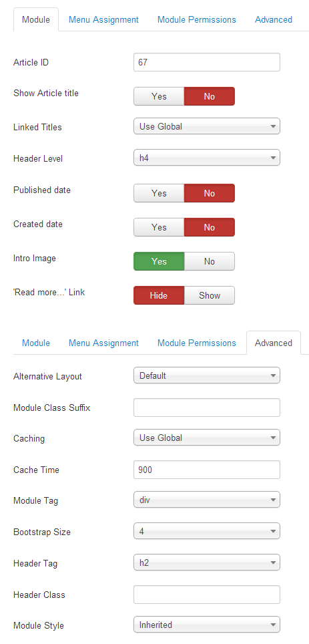Choose Show for 'Read more...' Link
309x644 pixels.
(210, 295)
